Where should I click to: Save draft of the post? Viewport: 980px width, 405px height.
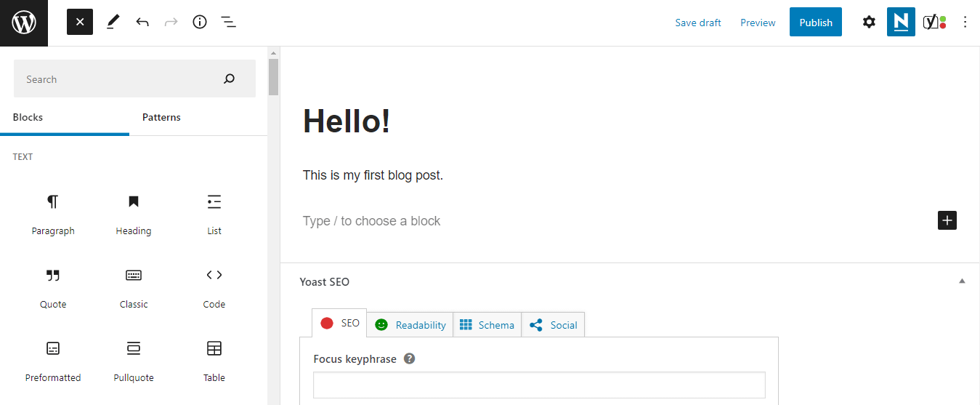[698, 23]
